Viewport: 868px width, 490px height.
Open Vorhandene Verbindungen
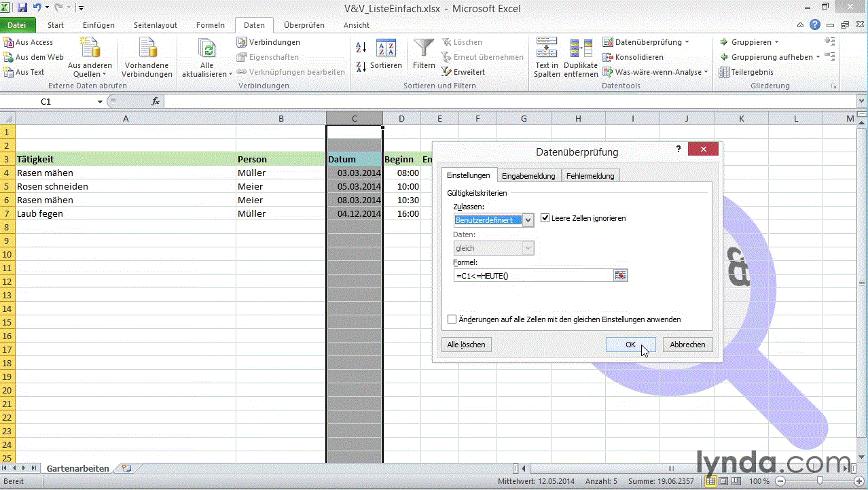[148, 58]
